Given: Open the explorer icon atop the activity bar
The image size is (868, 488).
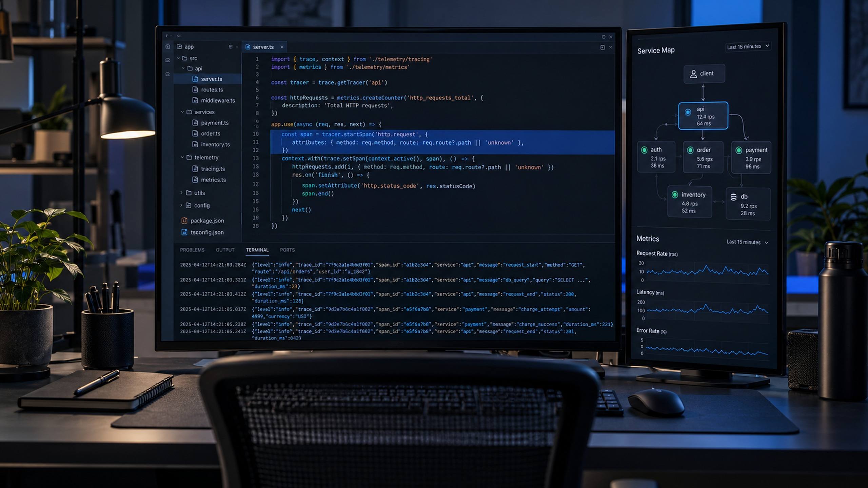Looking at the screenshot, I should pos(167,47).
